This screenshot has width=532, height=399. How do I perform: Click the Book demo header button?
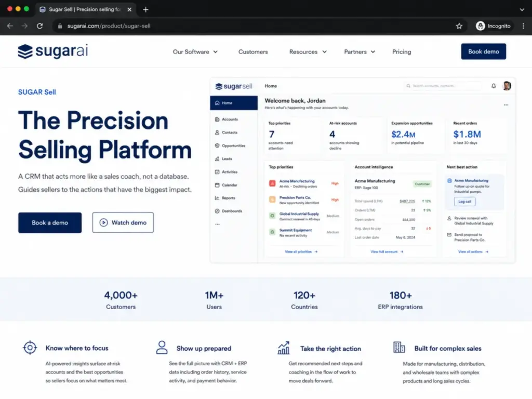pos(483,51)
